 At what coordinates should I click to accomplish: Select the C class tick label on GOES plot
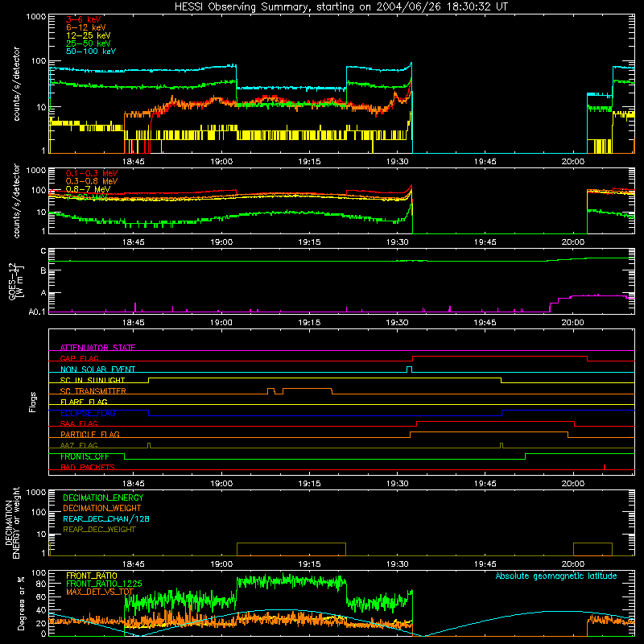click(43, 251)
